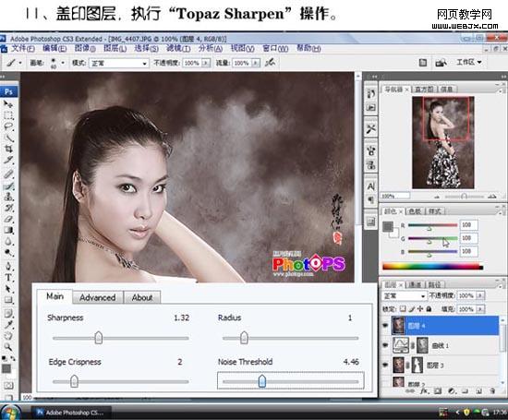Switch to 直方图 Histogram tab

point(424,89)
